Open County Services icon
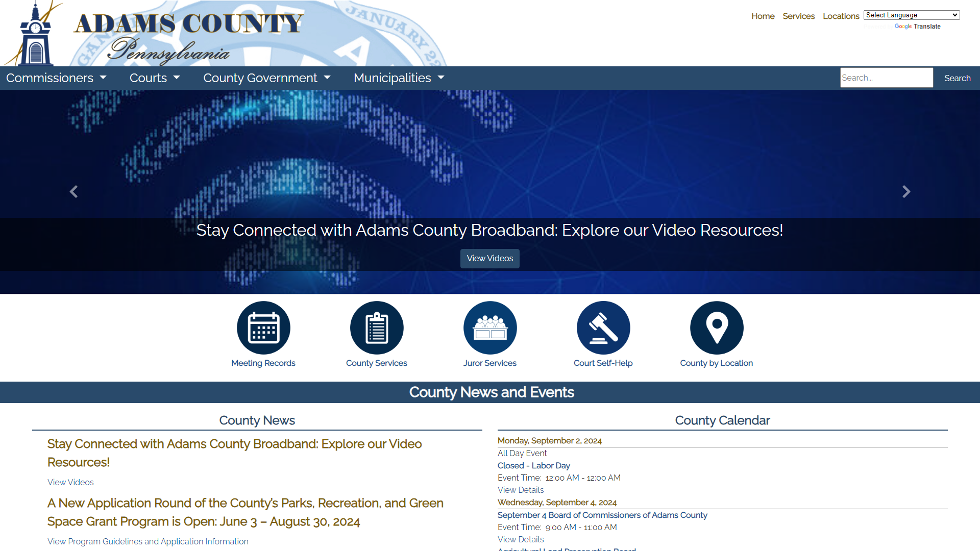The height and width of the screenshot is (551, 980). [376, 328]
